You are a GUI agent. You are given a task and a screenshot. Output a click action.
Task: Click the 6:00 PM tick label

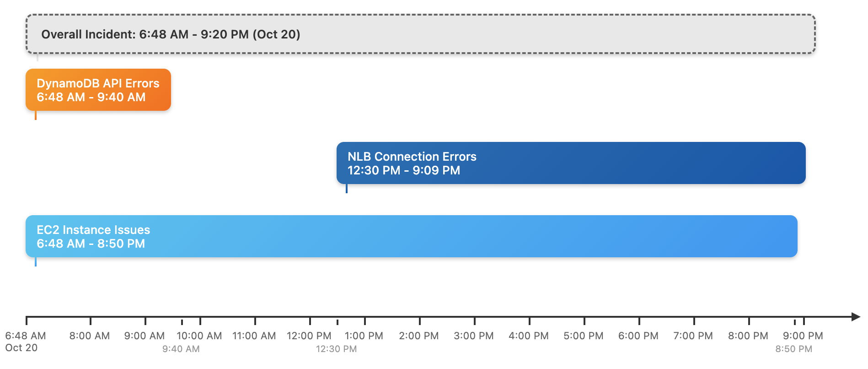pos(638,336)
